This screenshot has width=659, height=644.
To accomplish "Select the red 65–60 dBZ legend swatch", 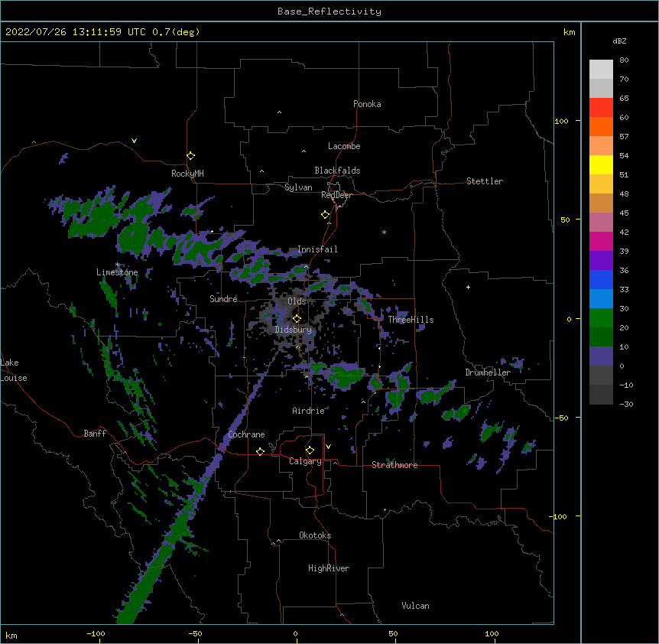I will click(601, 107).
